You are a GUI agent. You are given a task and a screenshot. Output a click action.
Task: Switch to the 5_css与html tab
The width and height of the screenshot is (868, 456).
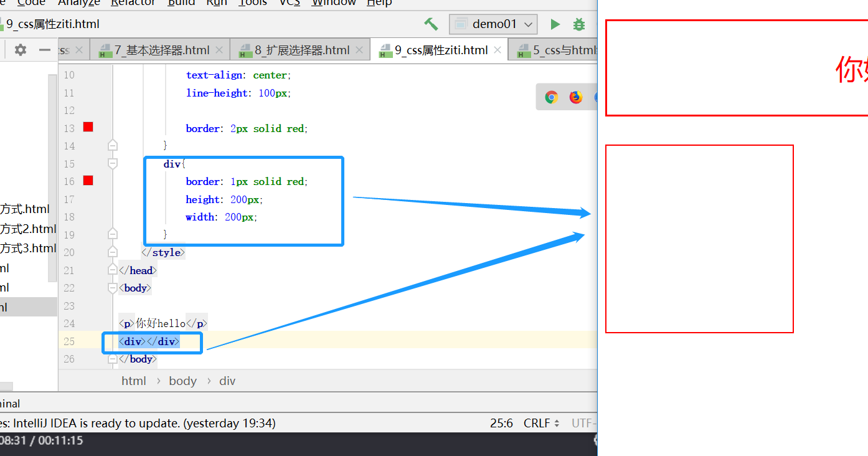coord(553,50)
